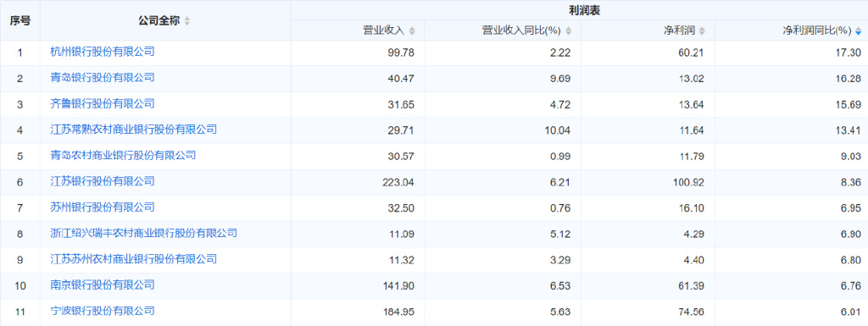The height and width of the screenshot is (326, 868).
Task: Open 青岛银行股份有限公司 link
Action: pos(102,78)
